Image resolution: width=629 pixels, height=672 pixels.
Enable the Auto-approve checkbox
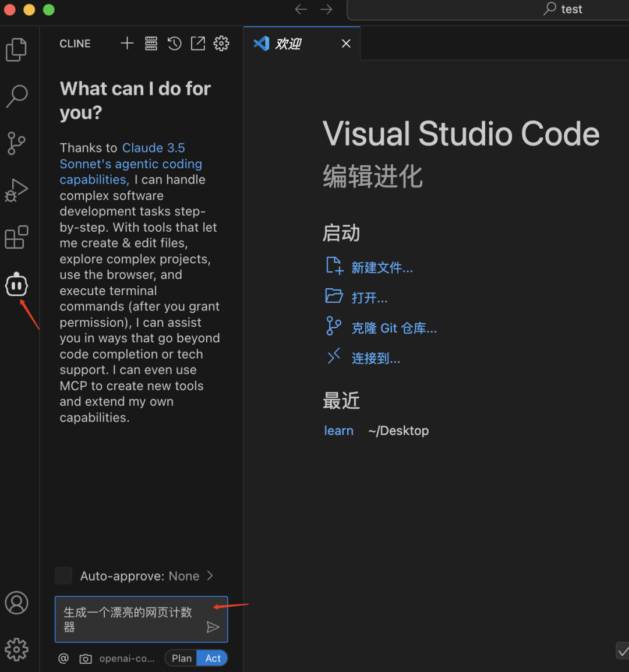(x=63, y=575)
